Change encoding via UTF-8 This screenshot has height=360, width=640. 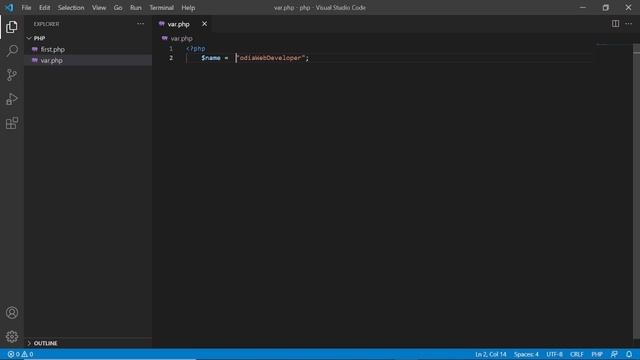pos(554,354)
